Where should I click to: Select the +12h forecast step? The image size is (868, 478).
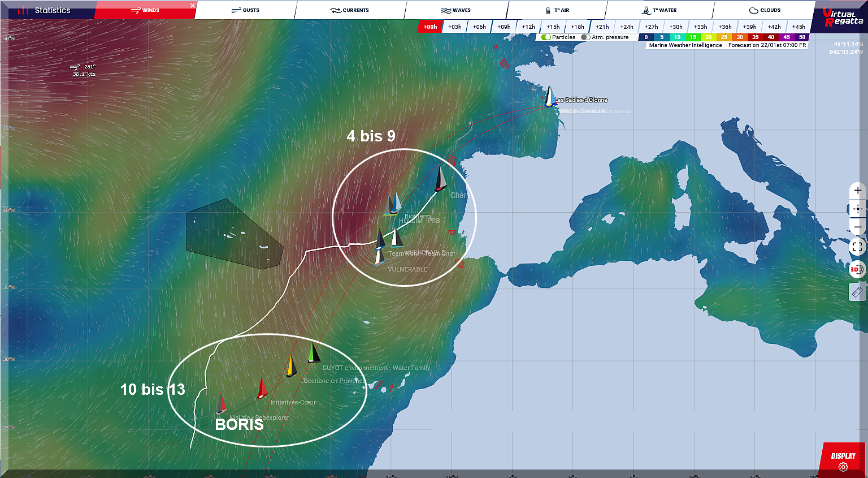coord(528,27)
